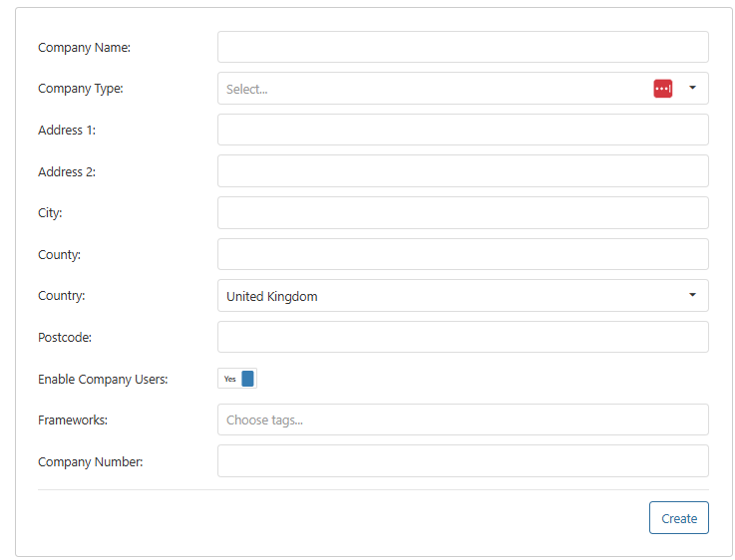
Task: Click the Postcode input field
Action: pos(463,337)
